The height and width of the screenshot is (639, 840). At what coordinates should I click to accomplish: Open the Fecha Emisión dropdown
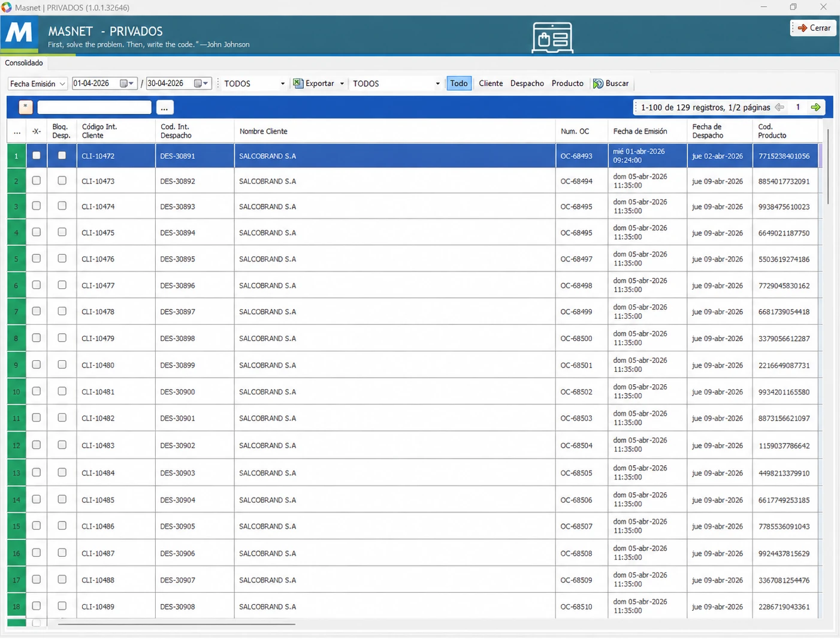[37, 84]
